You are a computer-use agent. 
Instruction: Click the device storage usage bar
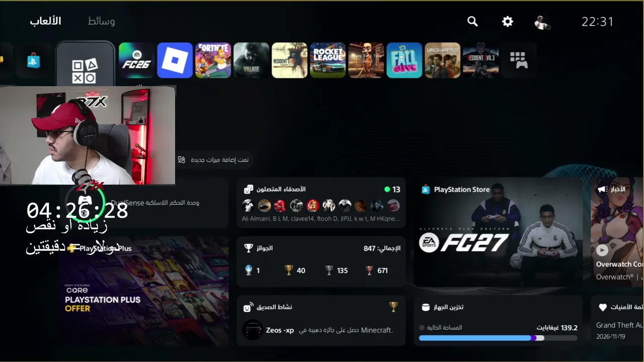[x=498, y=338]
